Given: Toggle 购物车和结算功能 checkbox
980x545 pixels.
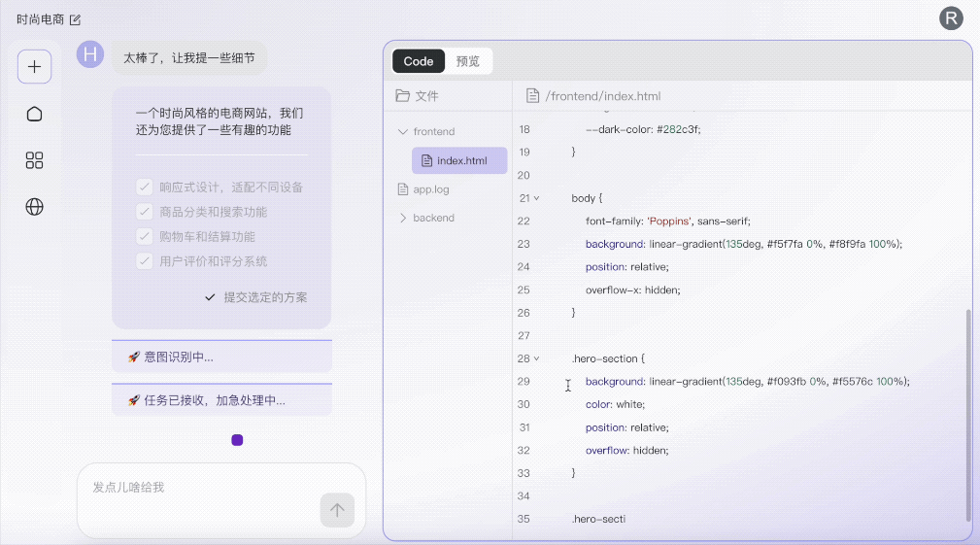Looking at the screenshot, I should (x=145, y=236).
